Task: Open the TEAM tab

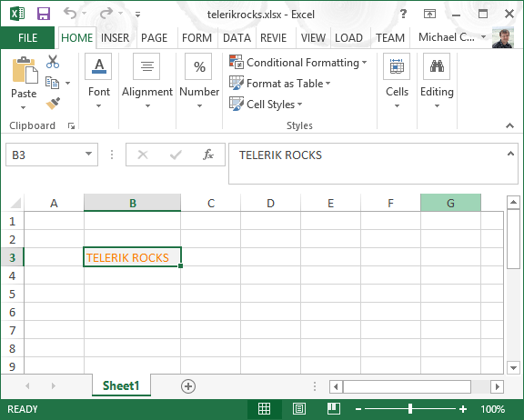Action: click(x=390, y=37)
